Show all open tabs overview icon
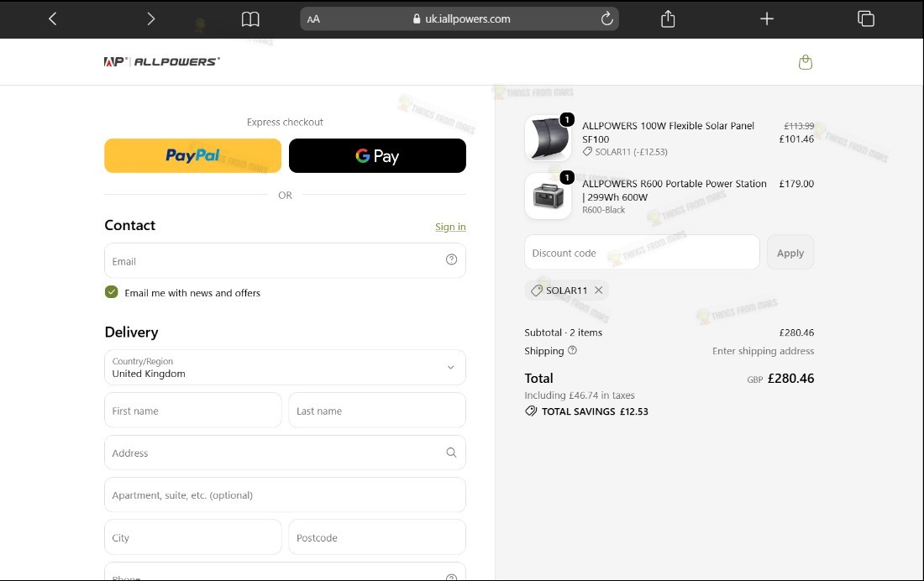 point(866,18)
